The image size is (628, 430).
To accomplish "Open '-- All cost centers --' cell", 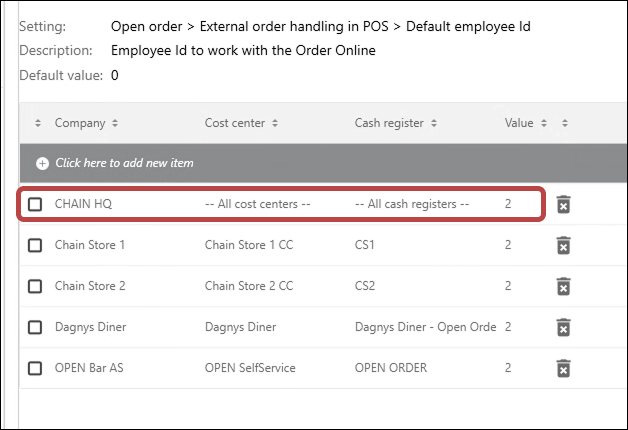I will (258, 204).
